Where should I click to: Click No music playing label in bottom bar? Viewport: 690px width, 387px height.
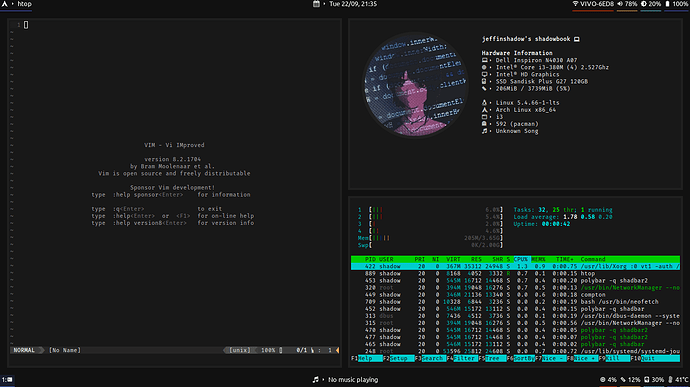[353, 380]
